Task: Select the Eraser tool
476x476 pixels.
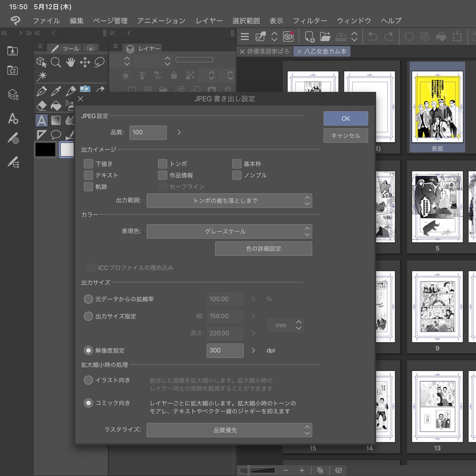Action: pos(41,106)
